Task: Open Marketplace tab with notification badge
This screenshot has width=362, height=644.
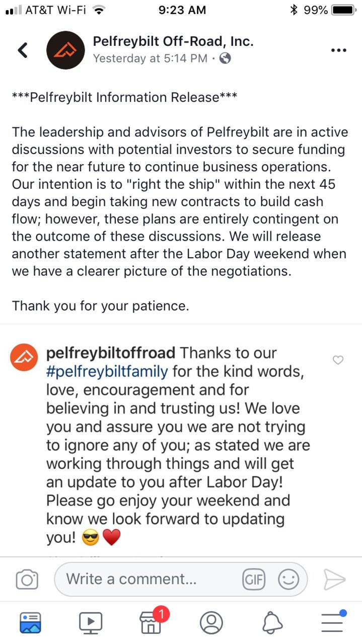Action: click(x=151, y=621)
